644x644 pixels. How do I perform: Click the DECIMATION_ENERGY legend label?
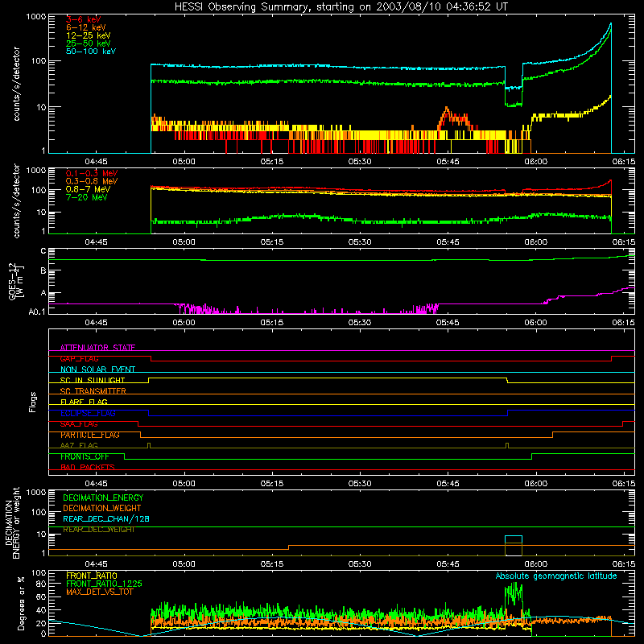(103, 497)
